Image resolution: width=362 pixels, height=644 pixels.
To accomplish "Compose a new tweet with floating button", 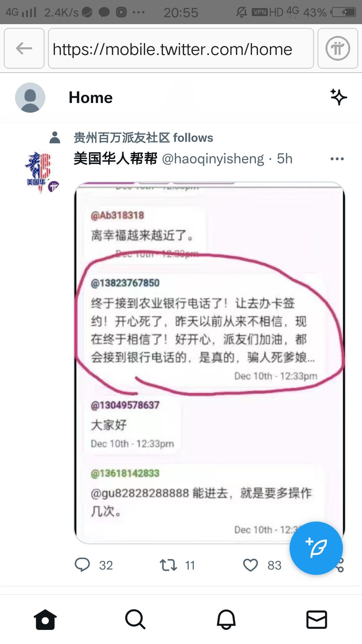I will click(316, 548).
